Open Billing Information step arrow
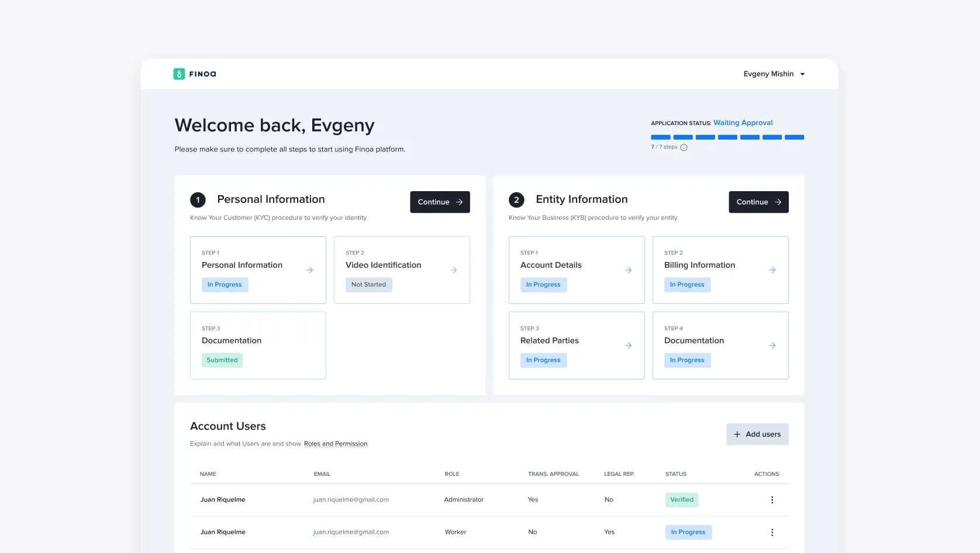The width and height of the screenshot is (980, 553). pyautogui.click(x=772, y=270)
